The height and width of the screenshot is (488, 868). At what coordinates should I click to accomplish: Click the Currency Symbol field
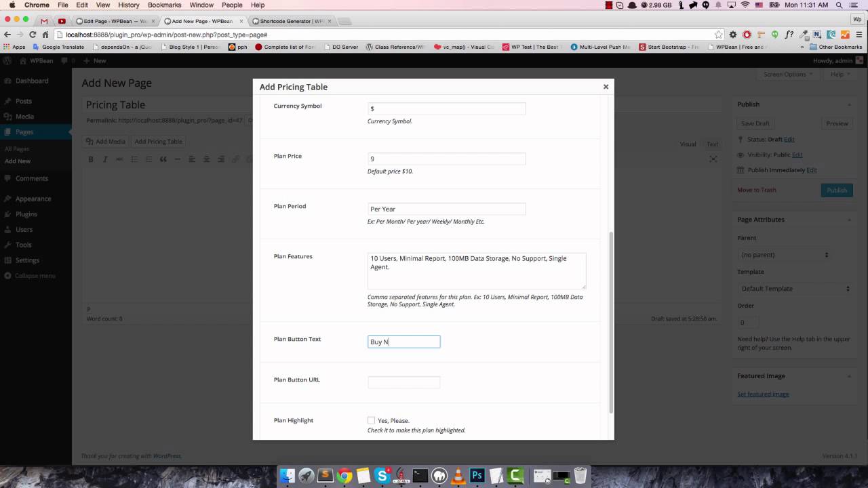446,108
